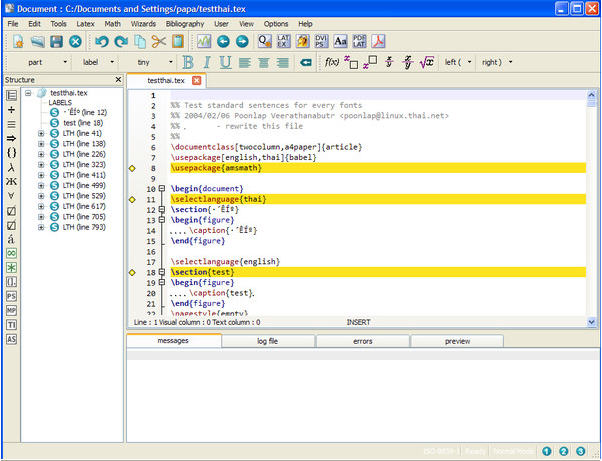Image resolution: width=602 pixels, height=461 pixels.
Task: Toggle bold text formatting
Action: tap(188, 62)
